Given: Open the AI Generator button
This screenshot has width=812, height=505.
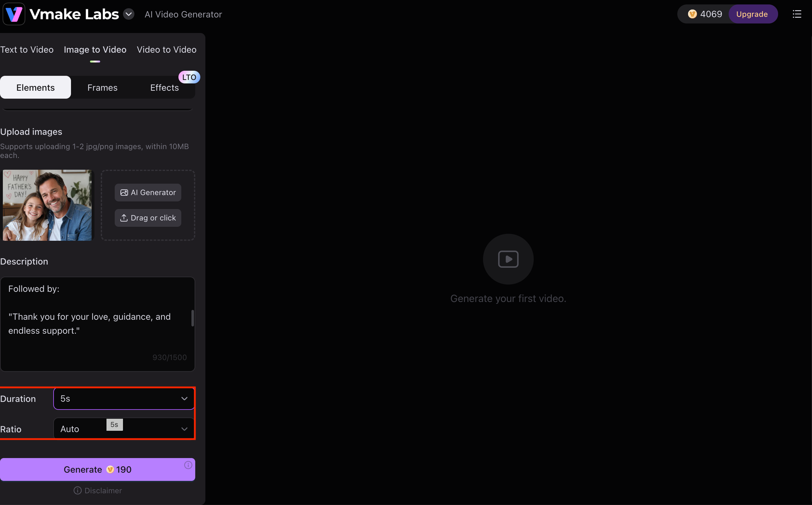Looking at the screenshot, I should [x=148, y=193].
